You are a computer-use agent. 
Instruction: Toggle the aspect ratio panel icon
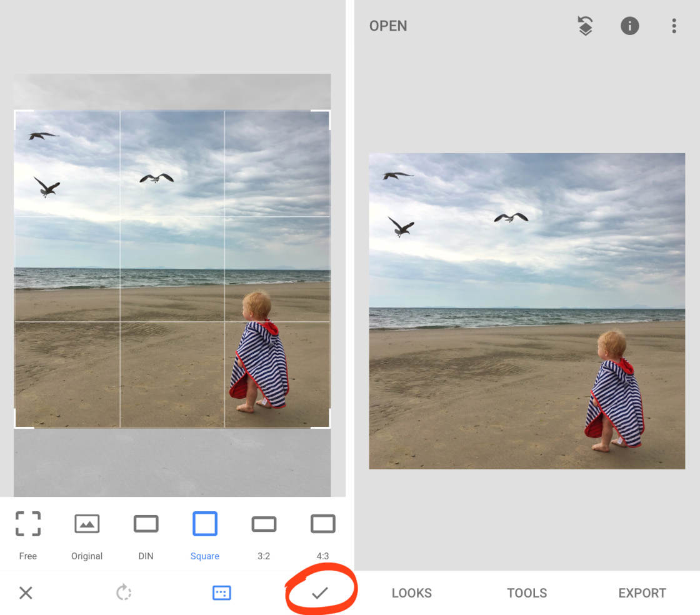(x=222, y=592)
